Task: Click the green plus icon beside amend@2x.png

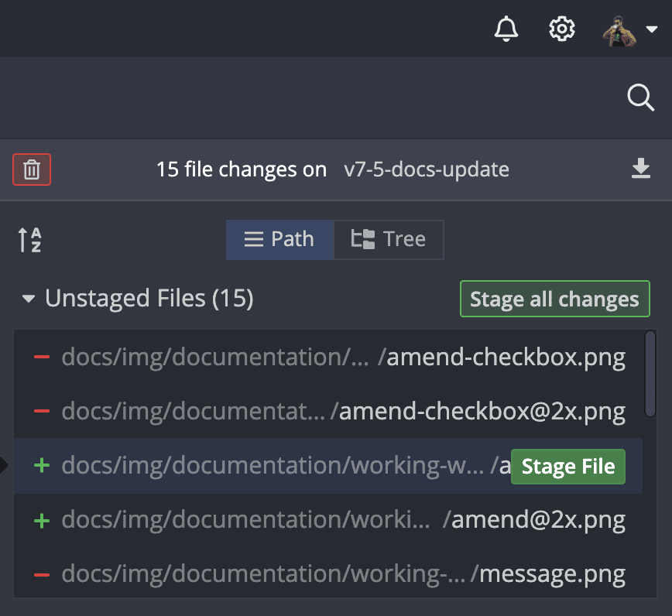Action: point(42,520)
